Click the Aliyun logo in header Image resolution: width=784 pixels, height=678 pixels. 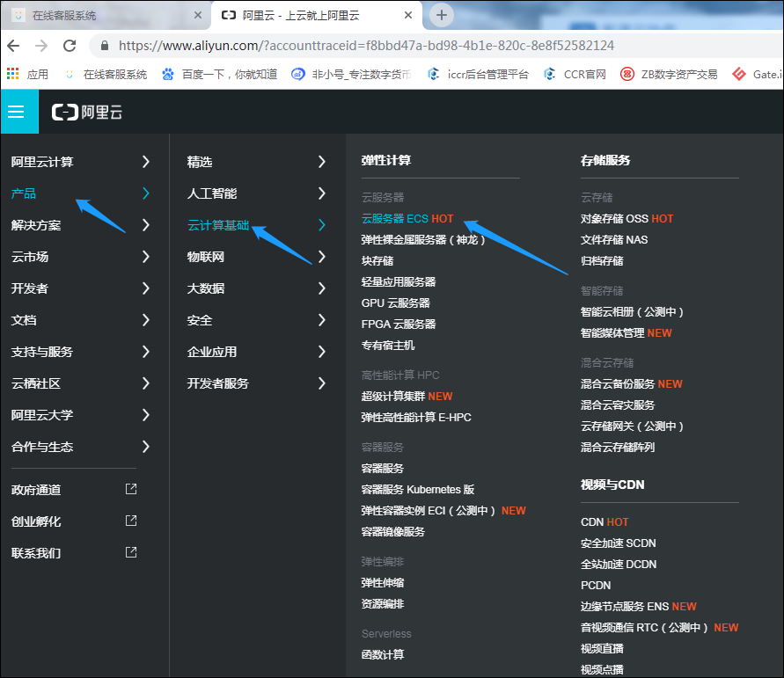click(86, 112)
